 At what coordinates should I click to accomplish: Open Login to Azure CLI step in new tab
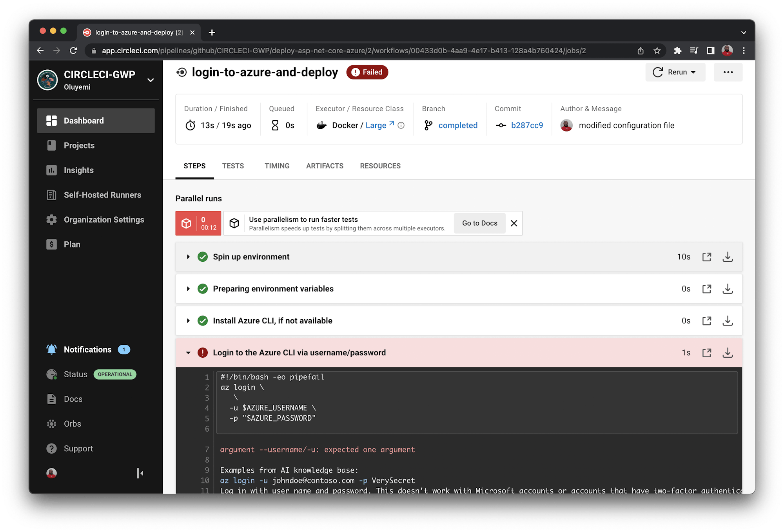[707, 353]
